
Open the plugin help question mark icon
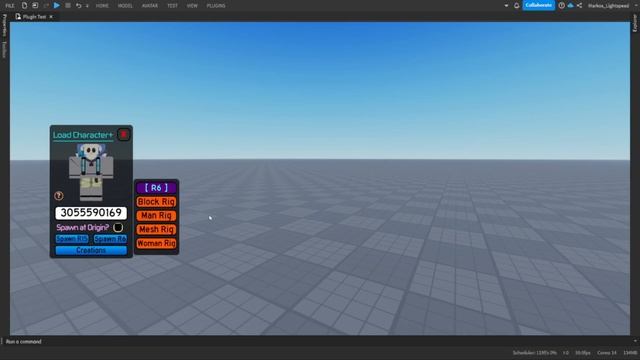coord(59,196)
